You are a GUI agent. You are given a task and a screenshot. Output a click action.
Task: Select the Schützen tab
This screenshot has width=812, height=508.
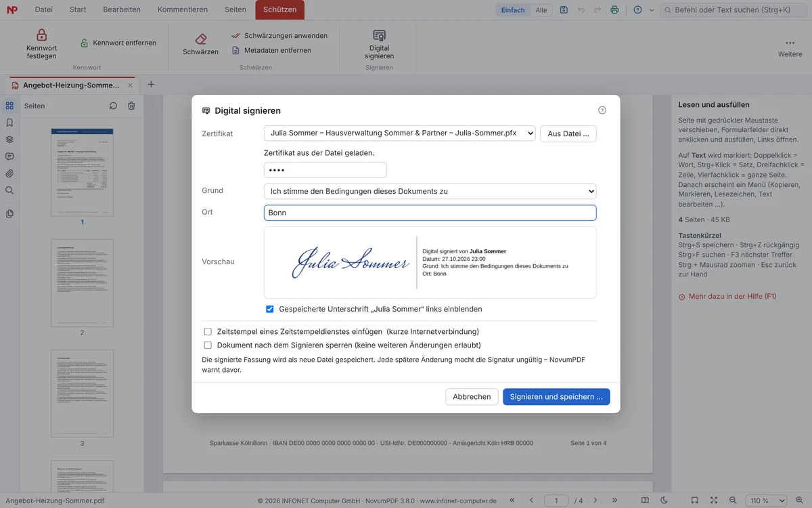tap(279, 9)
